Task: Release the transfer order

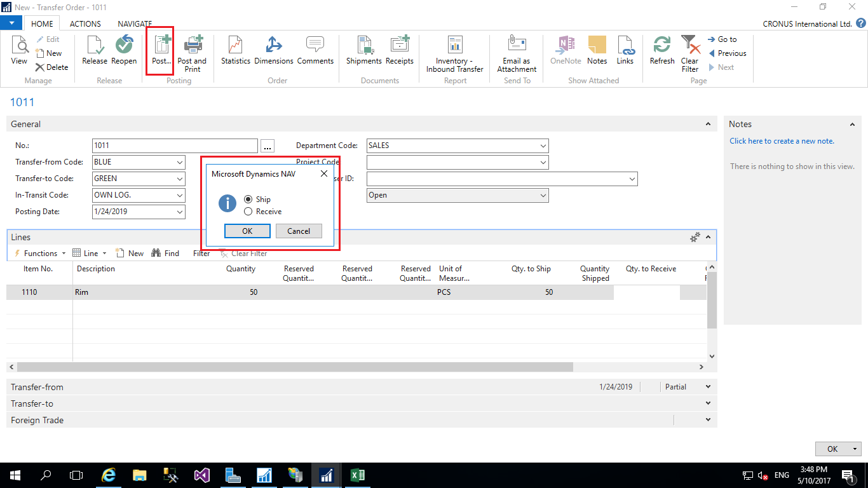Action: click(x=95, y=50)
